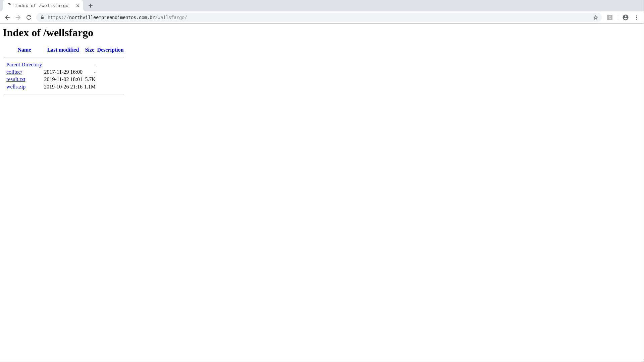Screen dimensions: 644x362
Task: Click the back navigation arrow icon
Action: [7, 17]
